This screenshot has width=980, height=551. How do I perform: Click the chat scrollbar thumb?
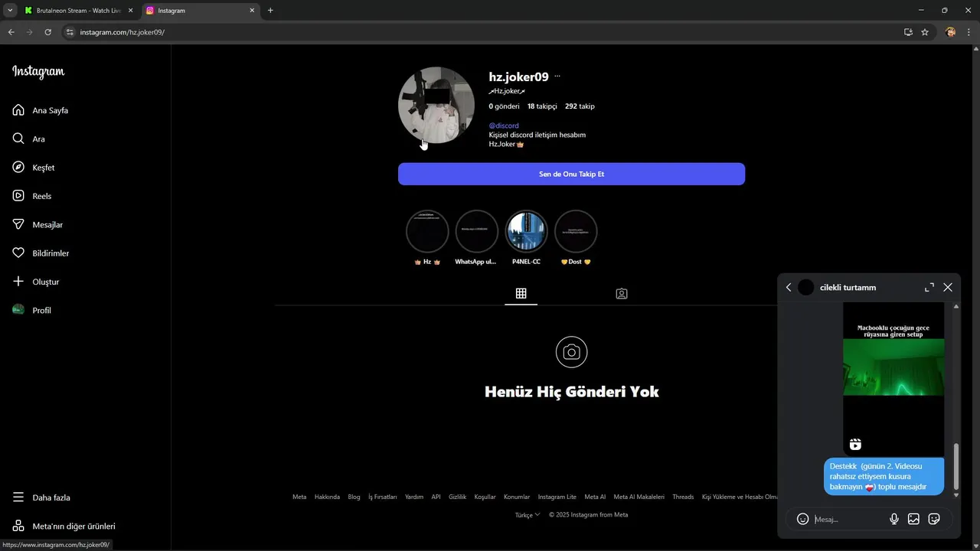coord(955,467)
